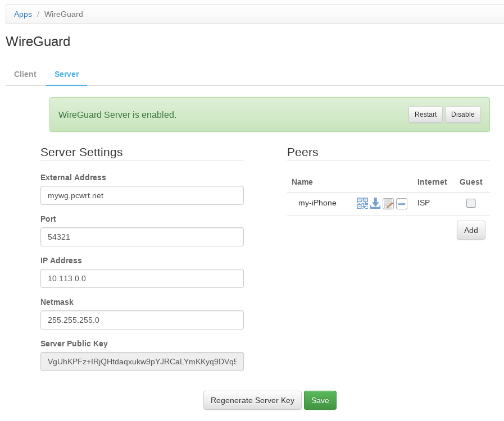Go to Apps via breadcrumb link
Viewport: 504px width, 421px height.
pyautogui.click(x=23, y=14)
